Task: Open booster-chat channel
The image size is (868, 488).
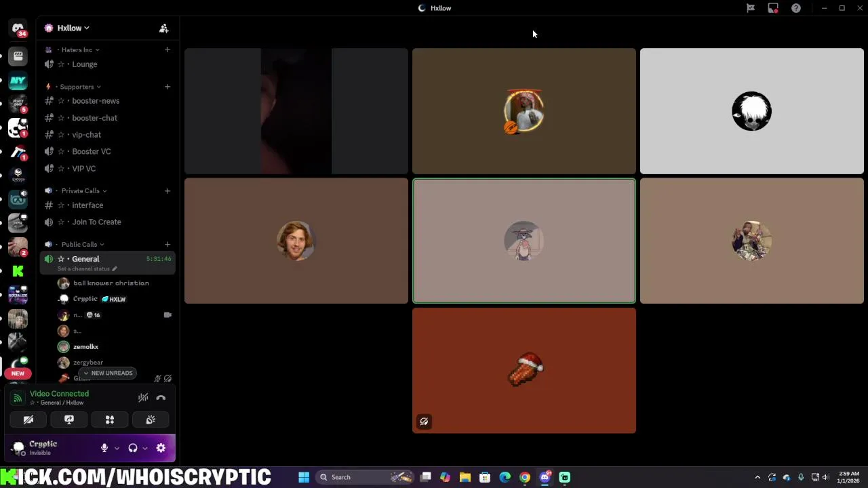Action: 108,118
